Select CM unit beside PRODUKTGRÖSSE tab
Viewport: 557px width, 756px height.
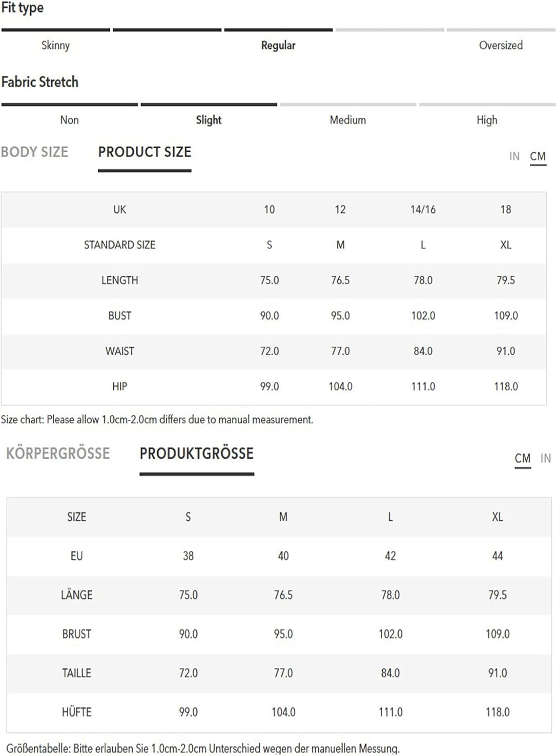[x=523, y=458]
